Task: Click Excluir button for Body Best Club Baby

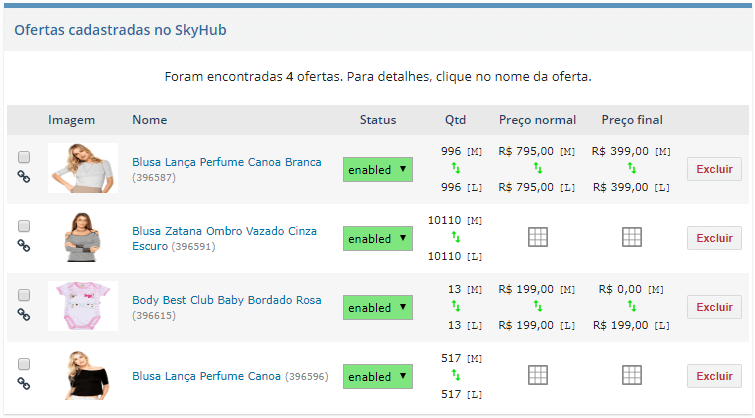Action: pos(715,307)
